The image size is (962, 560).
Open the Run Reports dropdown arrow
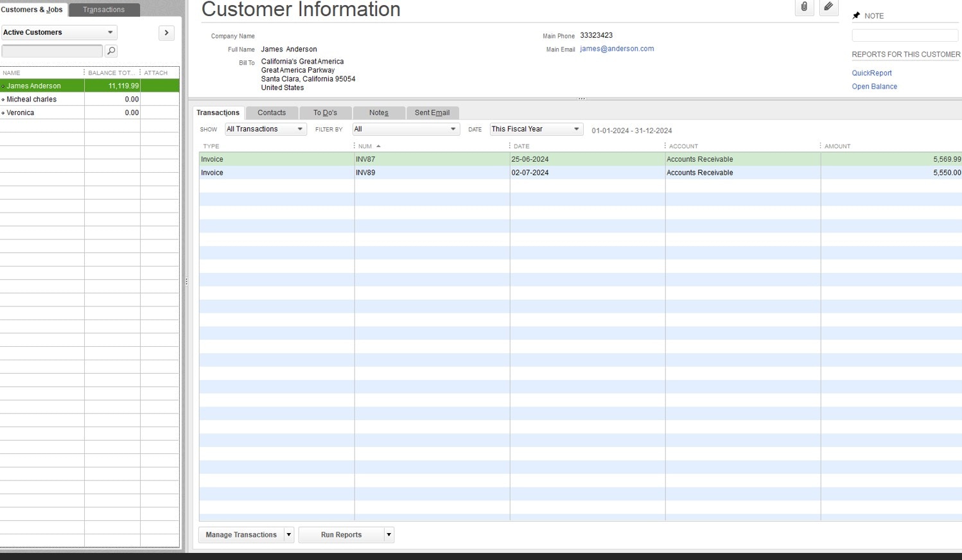coord(389,535)
